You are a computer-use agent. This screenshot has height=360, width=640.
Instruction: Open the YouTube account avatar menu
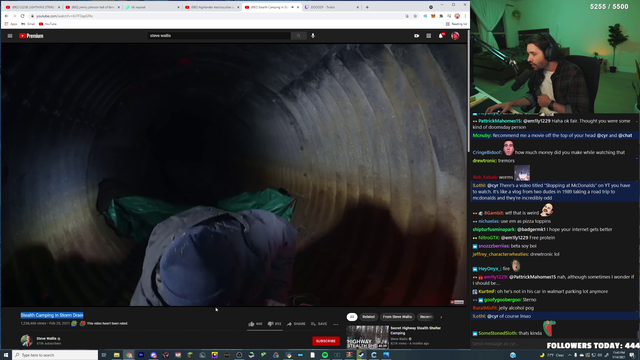click(x=455, y=36)
